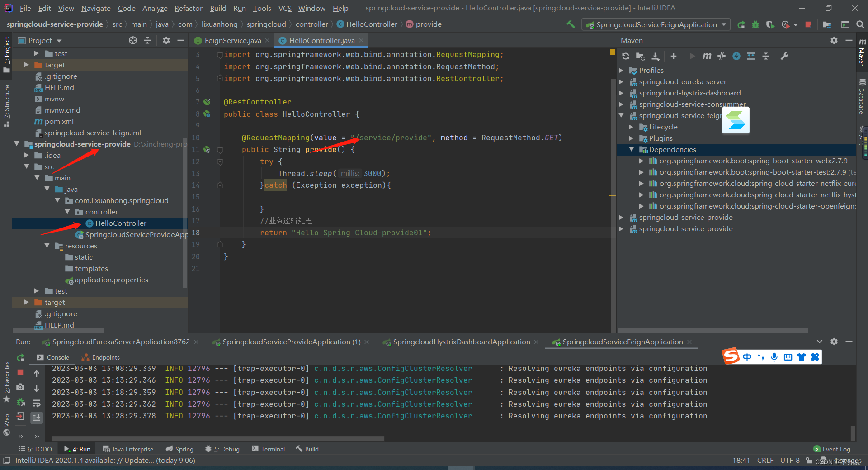This screenshot has height=470, width=868.
Task: Toggle scroll to end in console
Action: (37, 417)
